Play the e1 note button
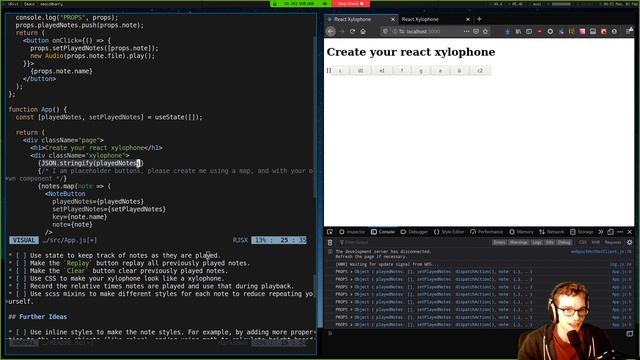 tap(382, 71)
